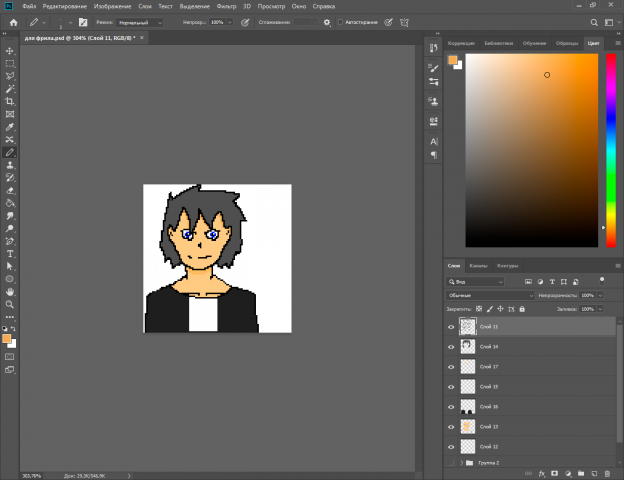This screenshot has width=624, height=480.
Task: Hide layer Слой 11
Action: (451, 327)
